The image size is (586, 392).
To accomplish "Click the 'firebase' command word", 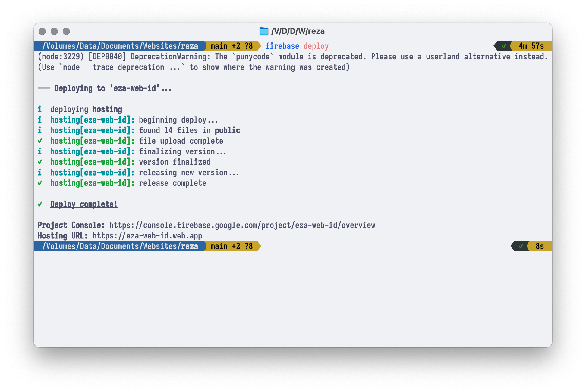I will (282, 46).
